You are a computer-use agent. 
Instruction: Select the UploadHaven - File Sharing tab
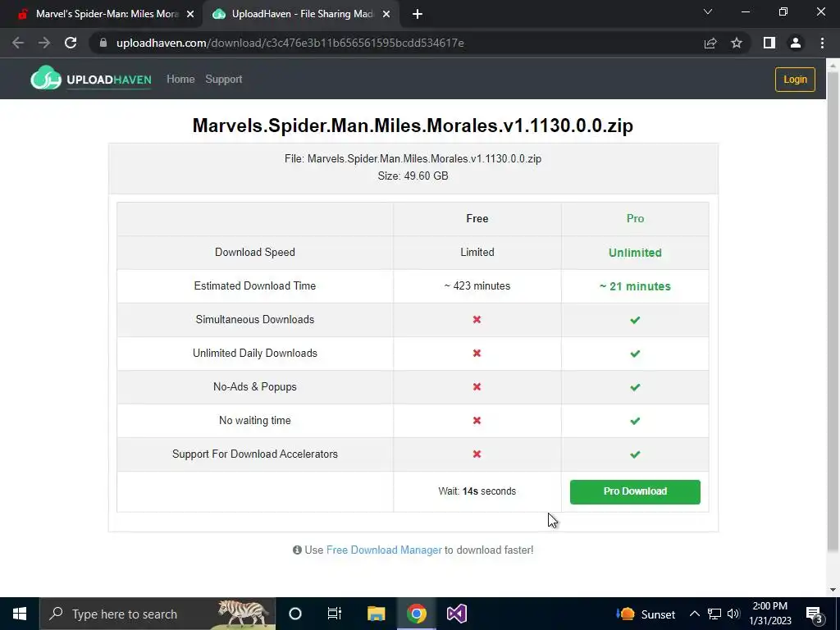300,15
